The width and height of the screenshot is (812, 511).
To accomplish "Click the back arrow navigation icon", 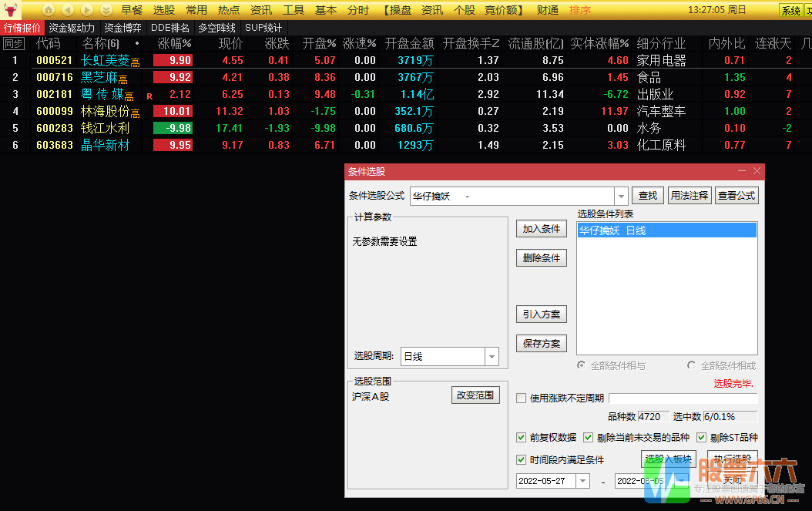I will click(x=67, y=9).
